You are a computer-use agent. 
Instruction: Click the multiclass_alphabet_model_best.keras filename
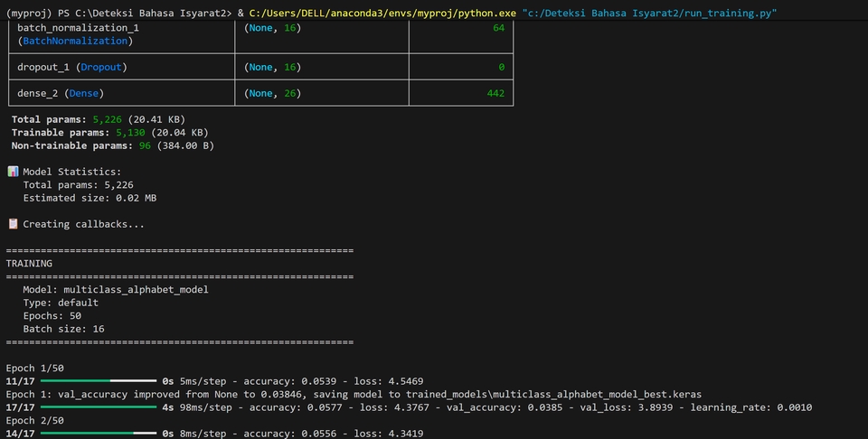tap(598, 394)
